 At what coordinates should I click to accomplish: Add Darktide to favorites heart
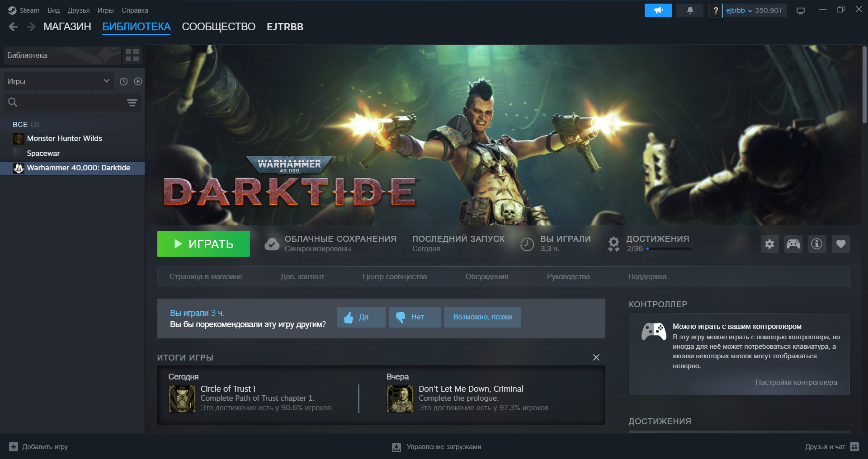coord(841,244)
